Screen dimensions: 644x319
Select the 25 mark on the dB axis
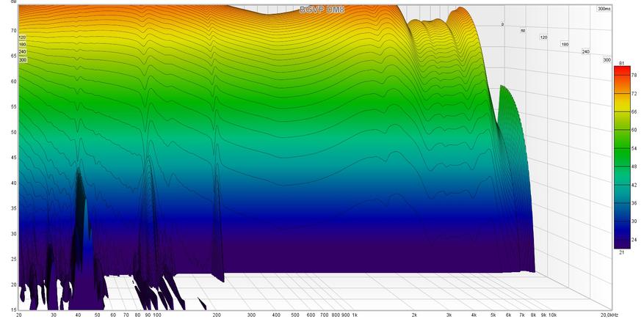pyautogui.click(x=13, y=259)
